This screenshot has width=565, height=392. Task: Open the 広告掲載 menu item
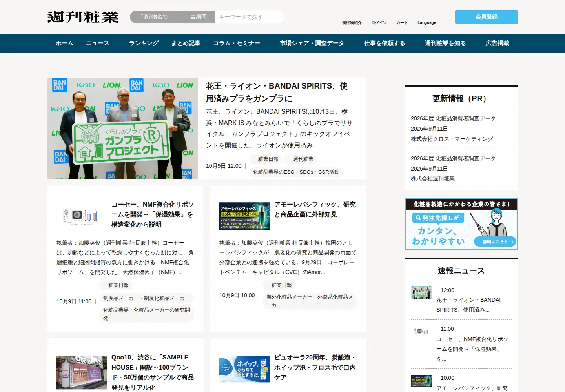[x=498, y=43]
